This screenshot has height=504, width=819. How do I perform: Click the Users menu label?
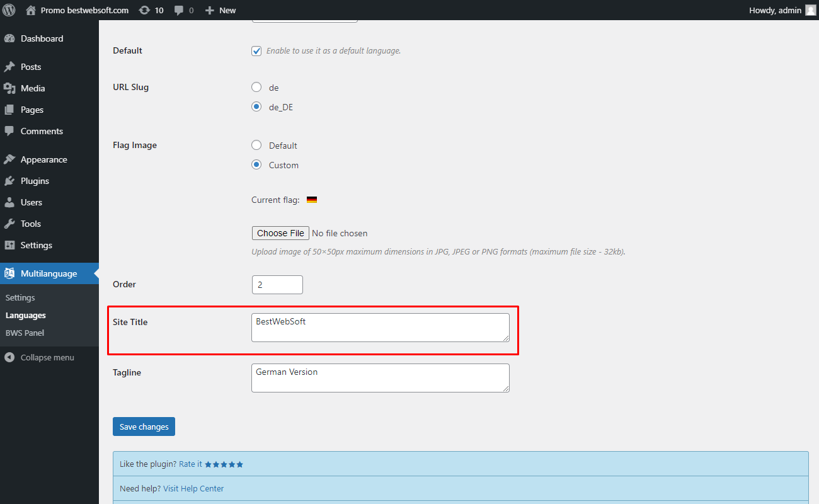[31, 202]
